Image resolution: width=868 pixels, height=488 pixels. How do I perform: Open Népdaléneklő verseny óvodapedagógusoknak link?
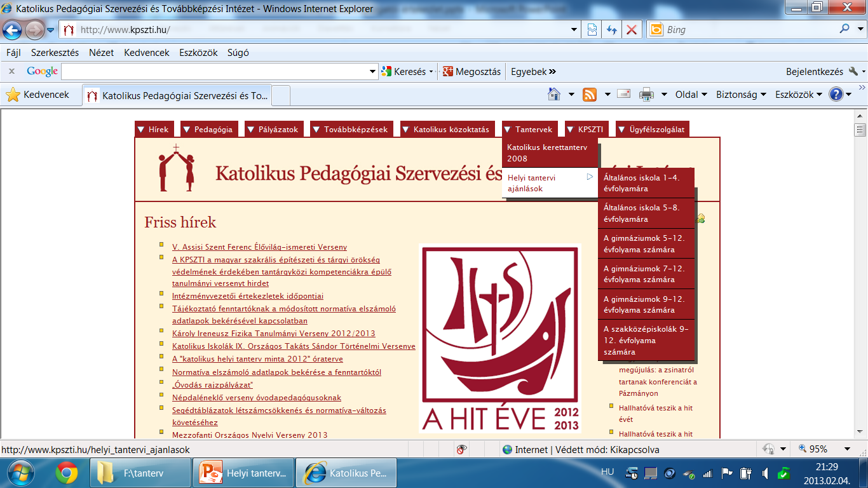(257, 397)
